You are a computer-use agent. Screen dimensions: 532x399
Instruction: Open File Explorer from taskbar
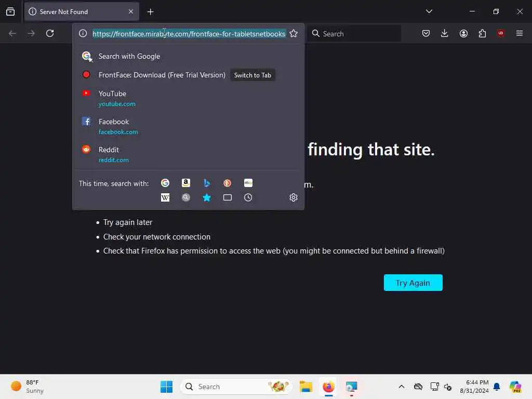coord(305,387)
